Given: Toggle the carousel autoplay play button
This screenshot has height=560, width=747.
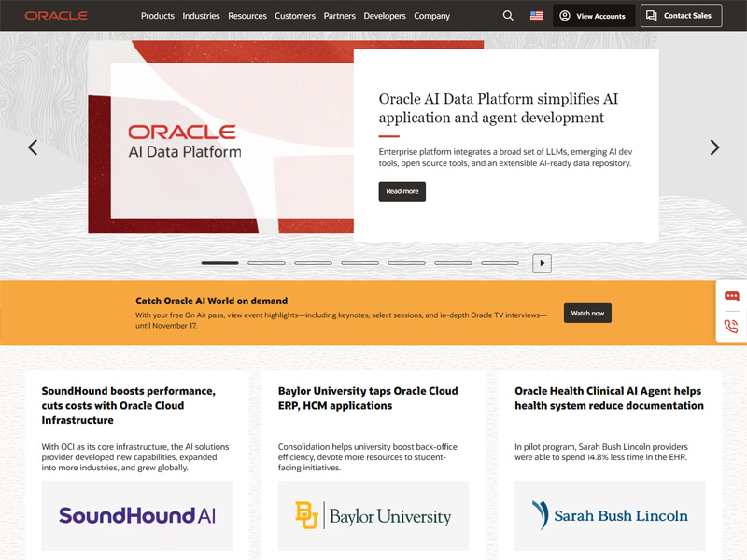Looking at the screenshot, I should pos(542,262).
